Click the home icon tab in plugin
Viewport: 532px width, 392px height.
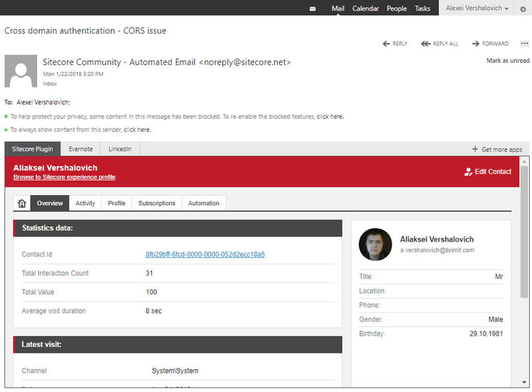[22, 203]
